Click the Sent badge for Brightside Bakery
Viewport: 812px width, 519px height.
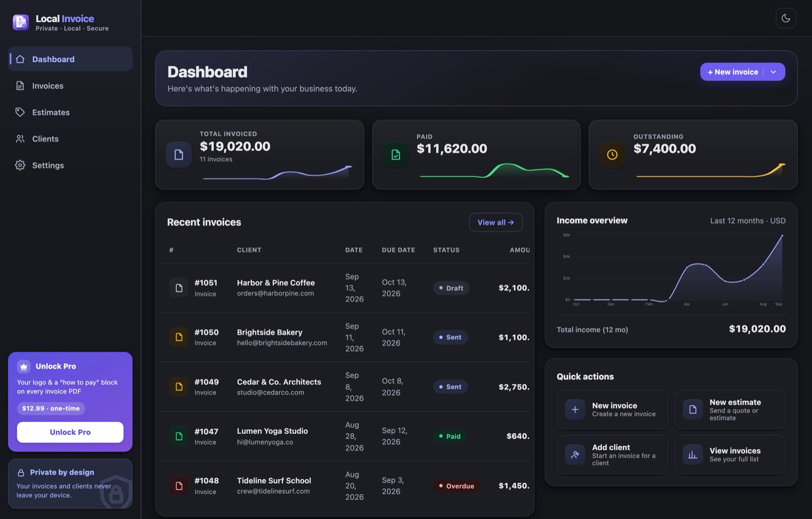click(450, 337)
